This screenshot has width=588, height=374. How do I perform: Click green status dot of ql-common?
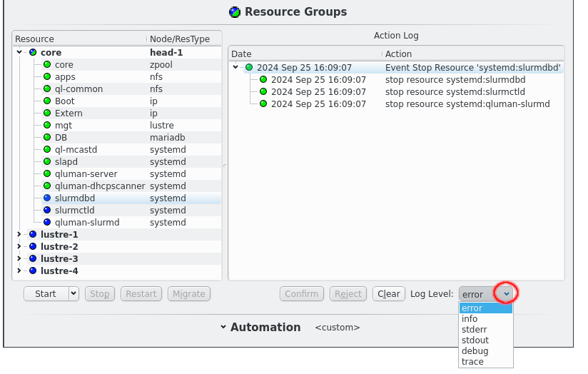click(x=47, y=89)
